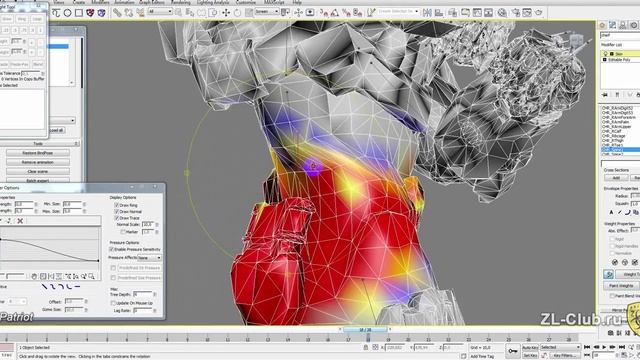Click the Unlink Selection icon
640x360 pixels.
point(129,13)
